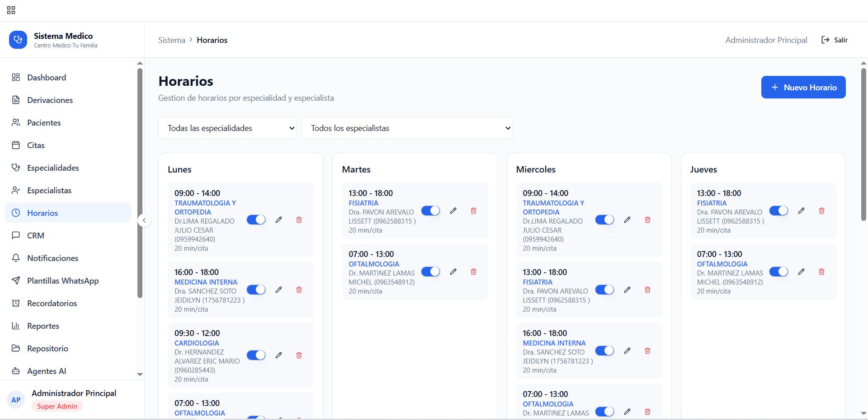Click the Nuevo Horario button
The height and width of the screenshot is (420, 868).
tap(803, 87)
